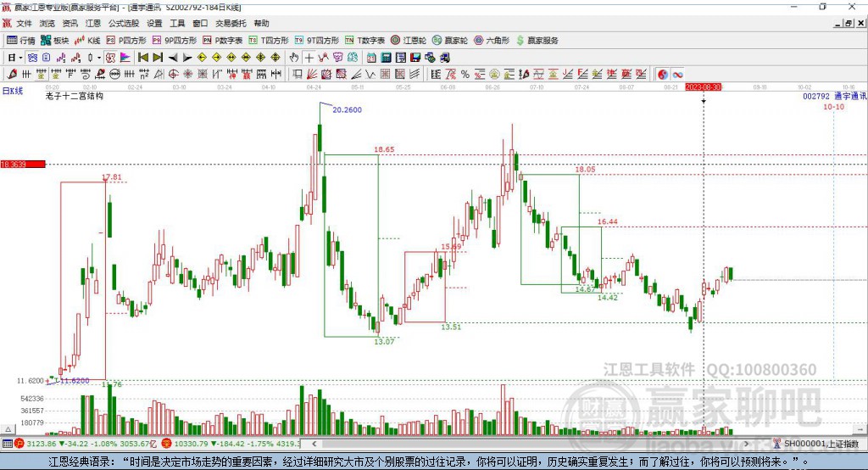Open the 交易委托 menu
Image resolution: width=868 pixels, height=470 pixels.
coord(231,23)
